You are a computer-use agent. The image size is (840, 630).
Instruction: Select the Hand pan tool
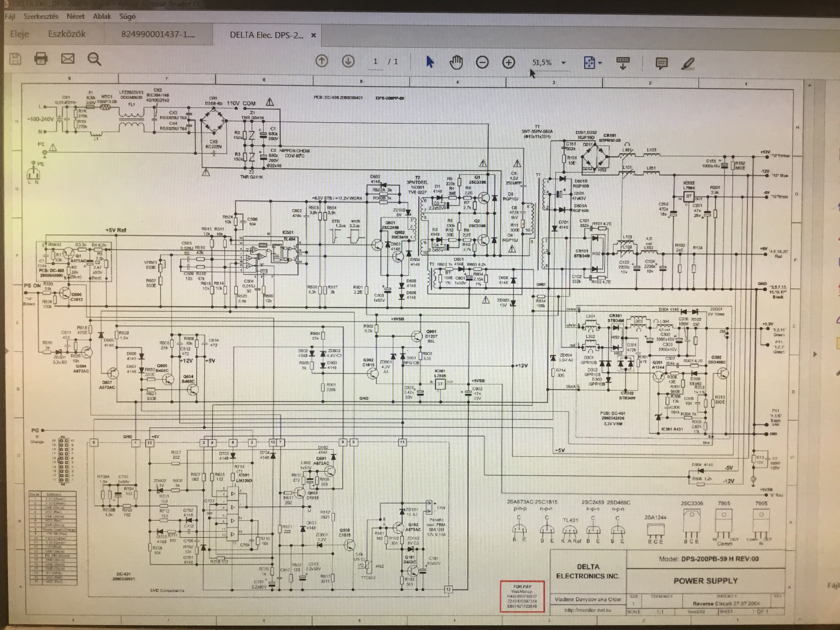[x=456, y=62]
